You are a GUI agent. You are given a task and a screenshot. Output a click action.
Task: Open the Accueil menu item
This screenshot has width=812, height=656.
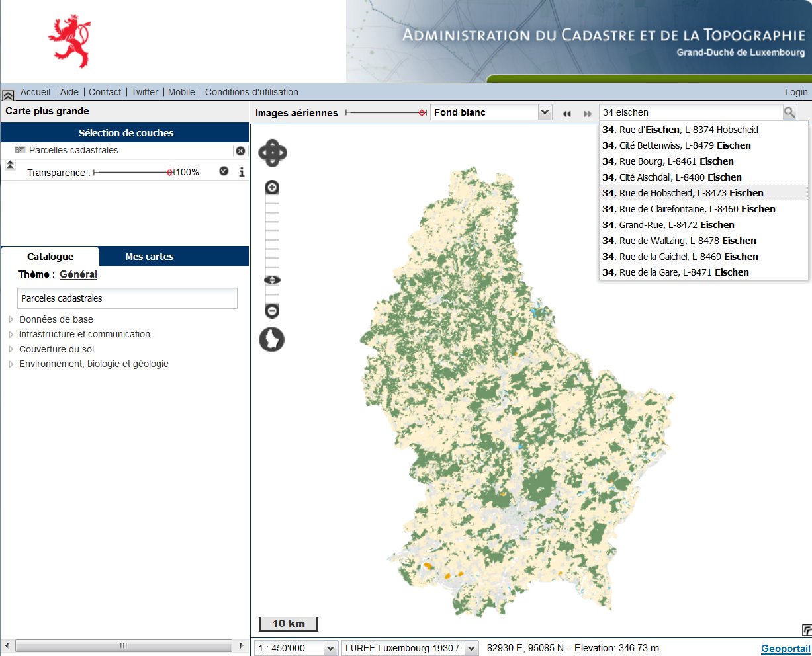pos(35,92)
